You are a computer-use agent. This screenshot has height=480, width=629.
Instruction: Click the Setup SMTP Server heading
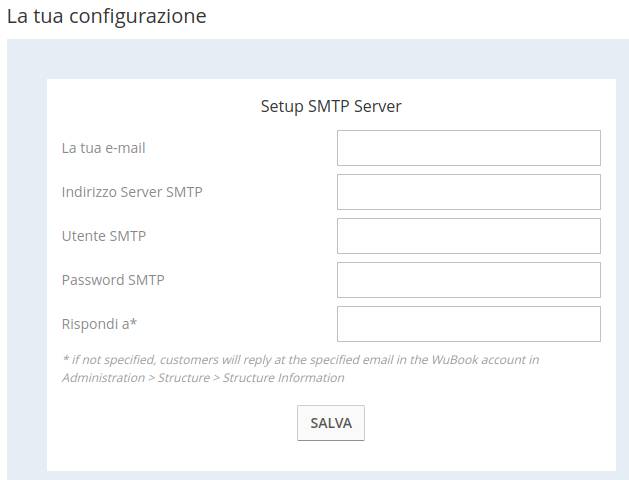(331, 107)
